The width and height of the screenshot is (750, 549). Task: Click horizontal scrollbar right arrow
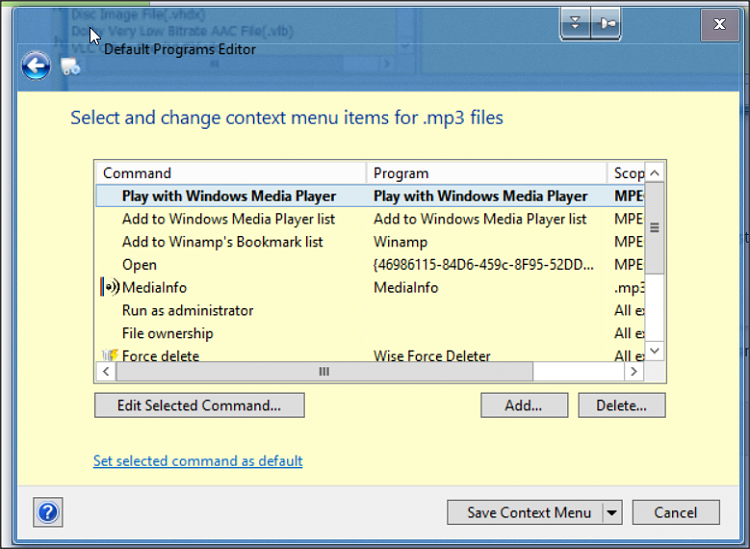(634, 372)
